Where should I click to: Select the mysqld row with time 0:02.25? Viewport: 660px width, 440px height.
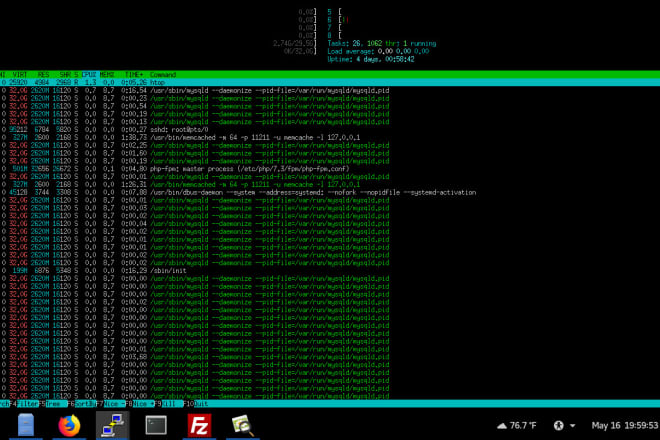point(330,145)
